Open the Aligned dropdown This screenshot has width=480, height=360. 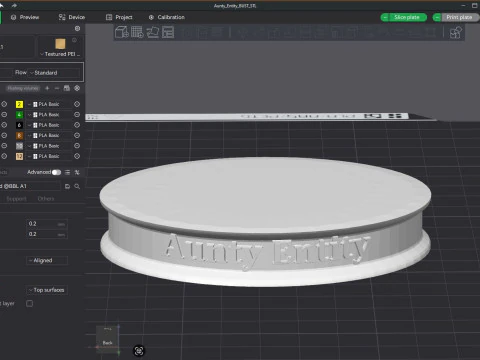tap(47, 260)
